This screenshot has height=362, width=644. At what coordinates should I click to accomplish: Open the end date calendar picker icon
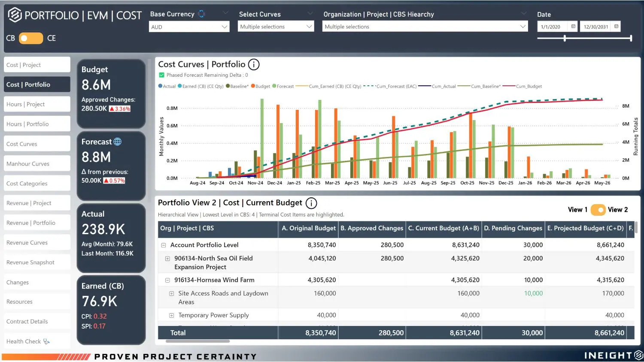[x=616, y=27]
